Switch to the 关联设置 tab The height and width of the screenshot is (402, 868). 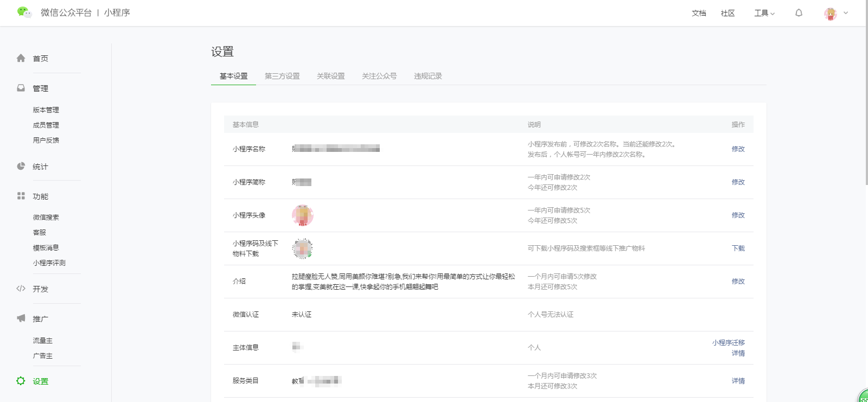coord(331,76)
